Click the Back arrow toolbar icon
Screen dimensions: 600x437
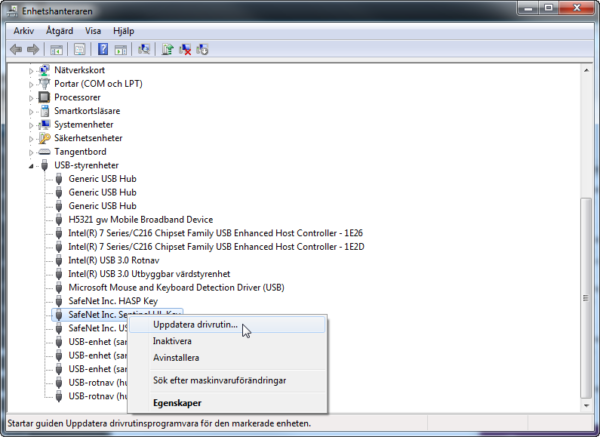click(16, 49)
